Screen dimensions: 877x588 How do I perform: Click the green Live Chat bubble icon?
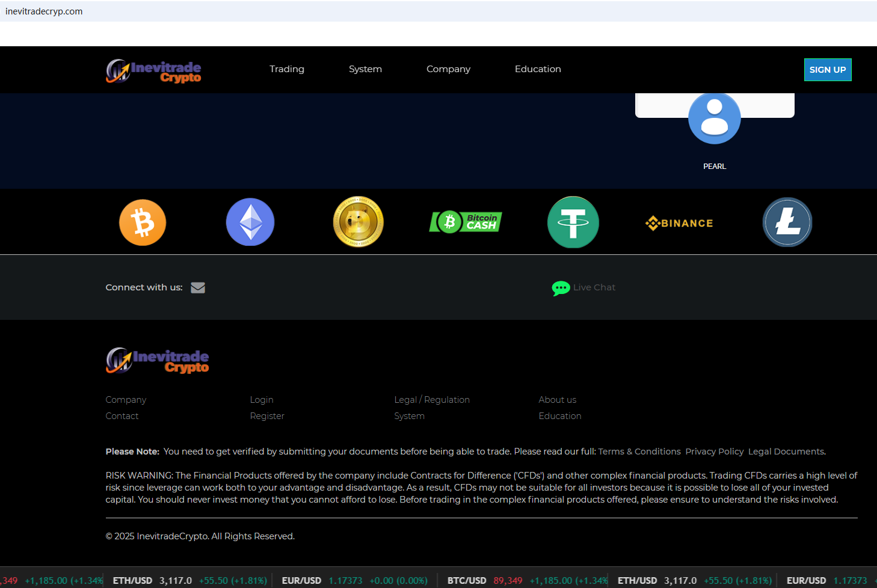tap(561, 289)
